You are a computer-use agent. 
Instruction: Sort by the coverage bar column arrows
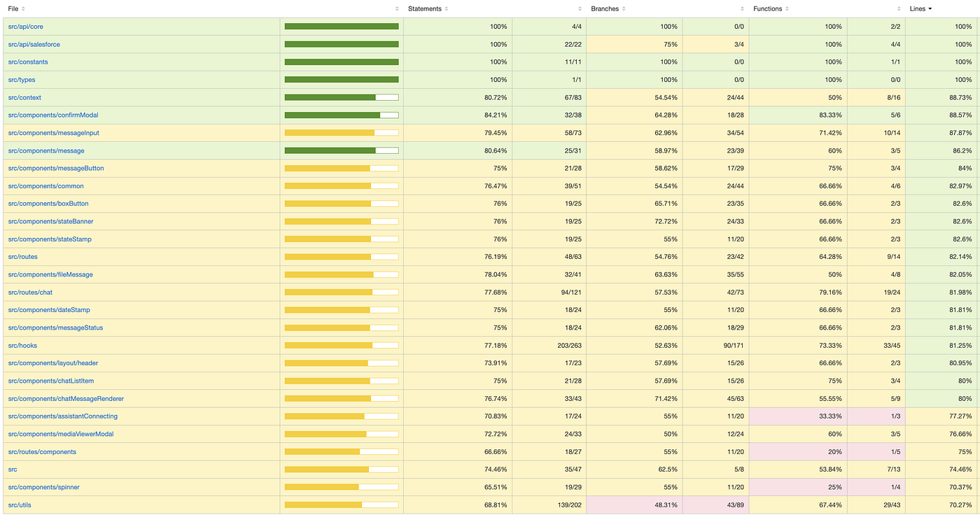(398, 9)
